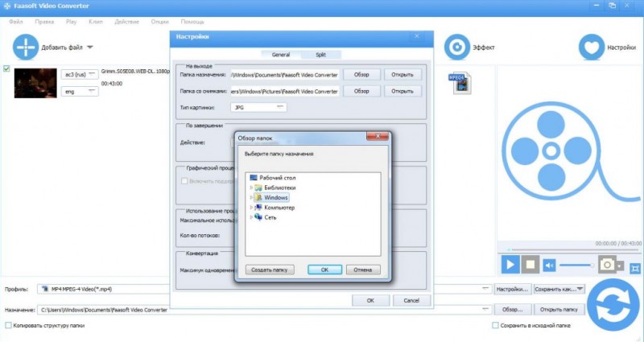The image size is (644, 342).
Task: Click the Настройки... button beside Профиль
Action: [513, 289]
